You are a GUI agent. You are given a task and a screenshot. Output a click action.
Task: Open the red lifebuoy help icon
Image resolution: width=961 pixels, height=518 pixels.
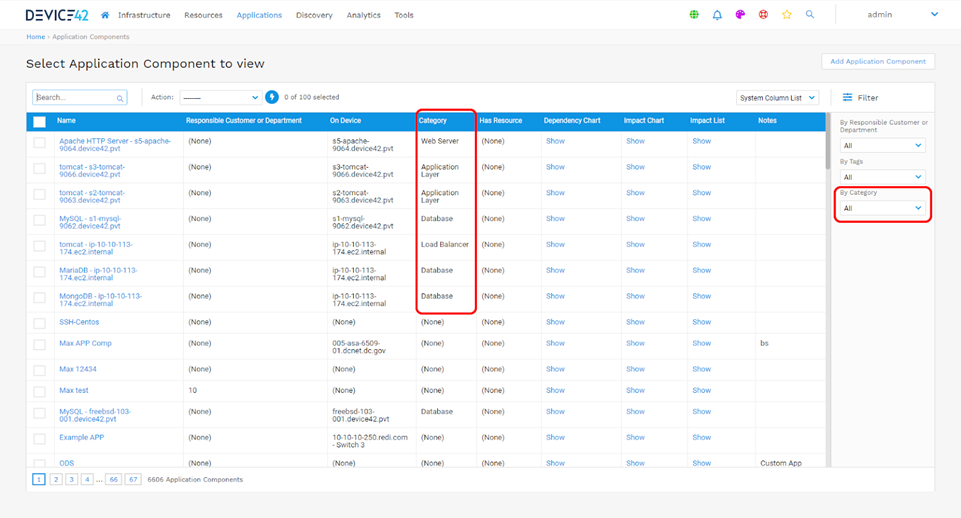coord(763,15)
